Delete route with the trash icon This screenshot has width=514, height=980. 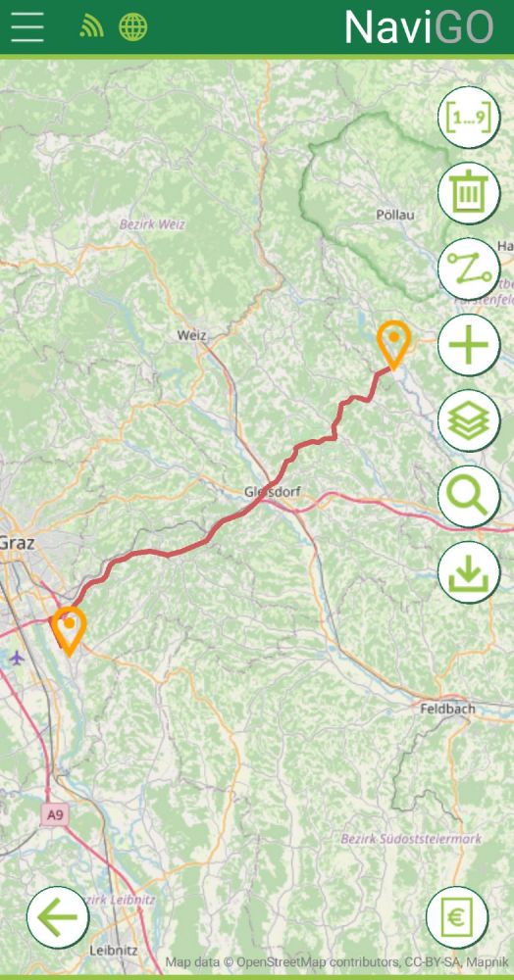(469, 193)
